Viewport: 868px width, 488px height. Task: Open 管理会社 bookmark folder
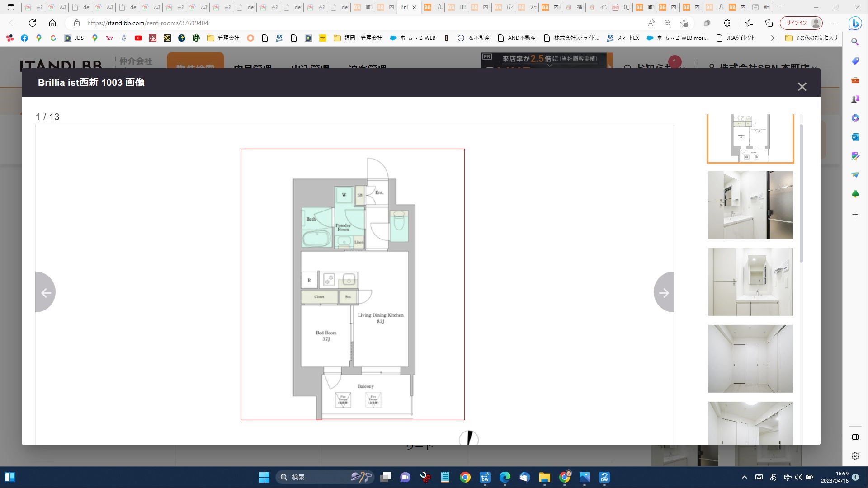pos(223,38)
